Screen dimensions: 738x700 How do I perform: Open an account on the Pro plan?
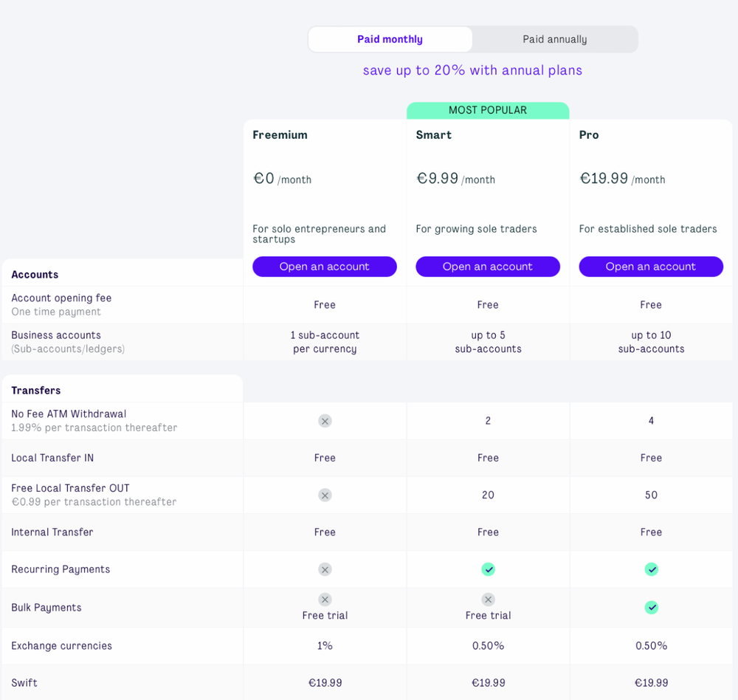click(x=651, y=267)
